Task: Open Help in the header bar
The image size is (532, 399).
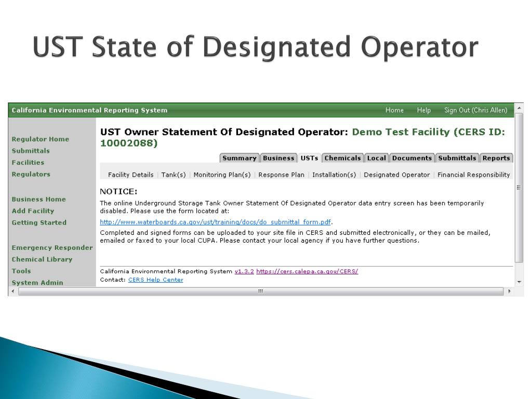Action: coord(424,110)
